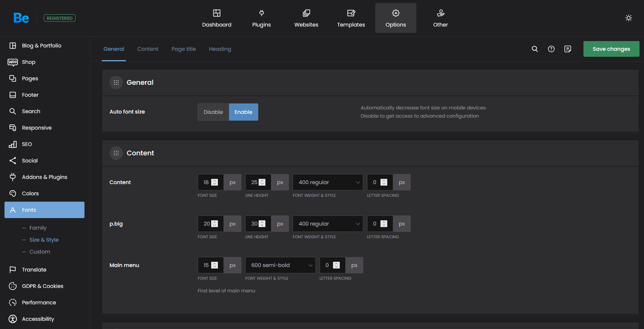
Task: Open Pages settings in sidebar
Action: coord(44,78)
